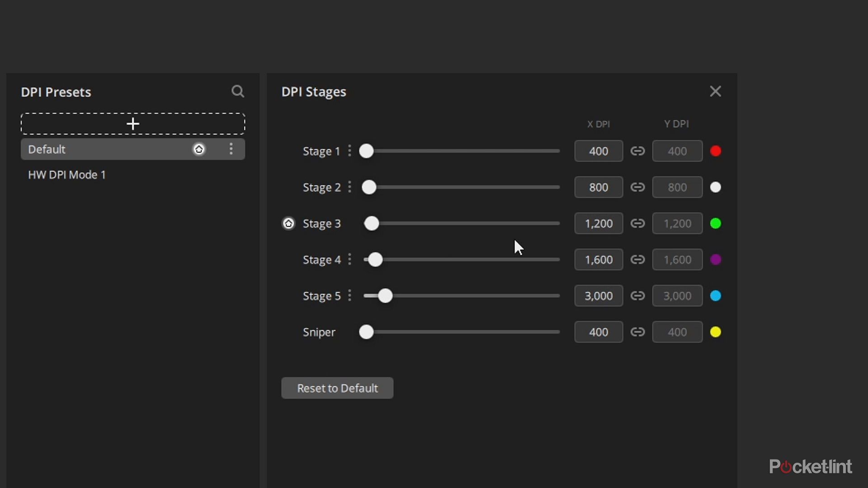Click the Stage 5 slider handle
This screenshot has width=868, height=488.
(x=385, y=296)
